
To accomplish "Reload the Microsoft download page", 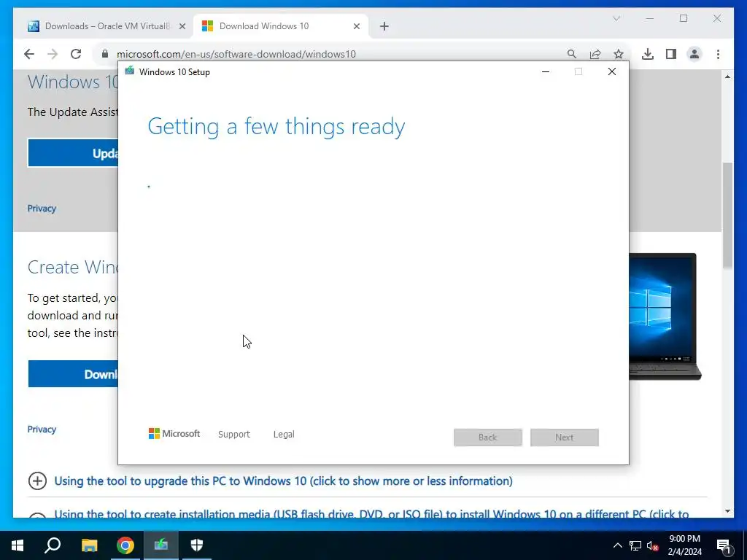I will pos(76,54).
